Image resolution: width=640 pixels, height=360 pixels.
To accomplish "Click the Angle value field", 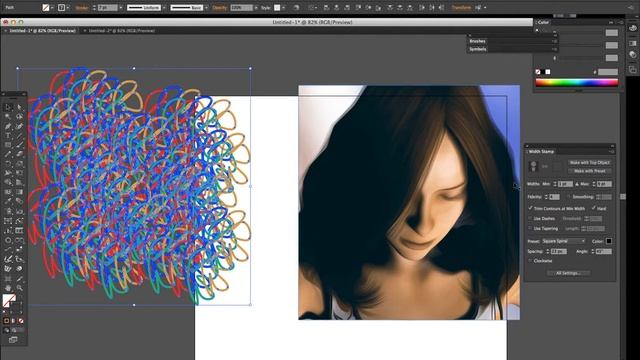I will (x=604, y=251).
